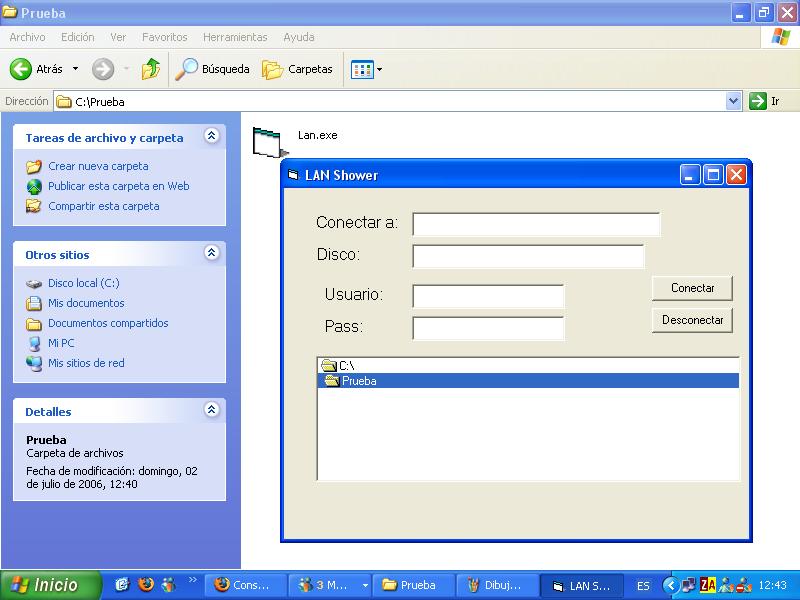Collapse the Detalles panel
Viewport: 800px width, 600px height.
click(211, 410)
